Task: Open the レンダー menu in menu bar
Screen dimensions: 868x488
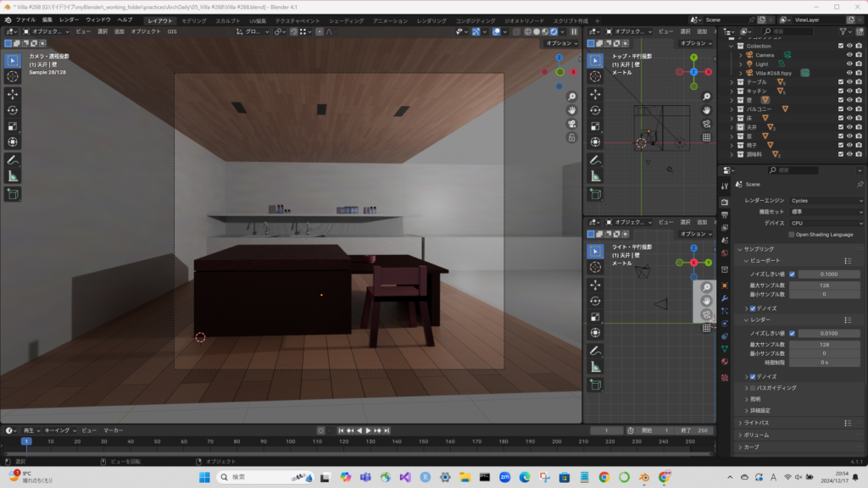Action: [69, 19]
